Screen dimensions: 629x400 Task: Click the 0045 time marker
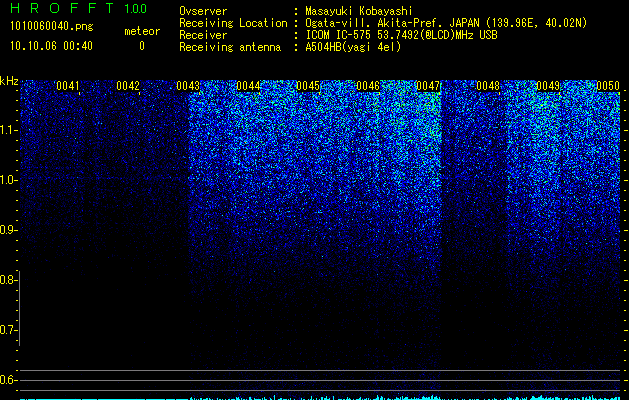tap(308, 86)
